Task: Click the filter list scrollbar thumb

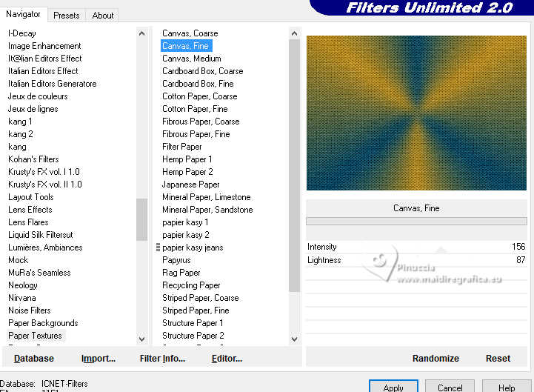Action: pyautogui.click(x=294, y=165)
